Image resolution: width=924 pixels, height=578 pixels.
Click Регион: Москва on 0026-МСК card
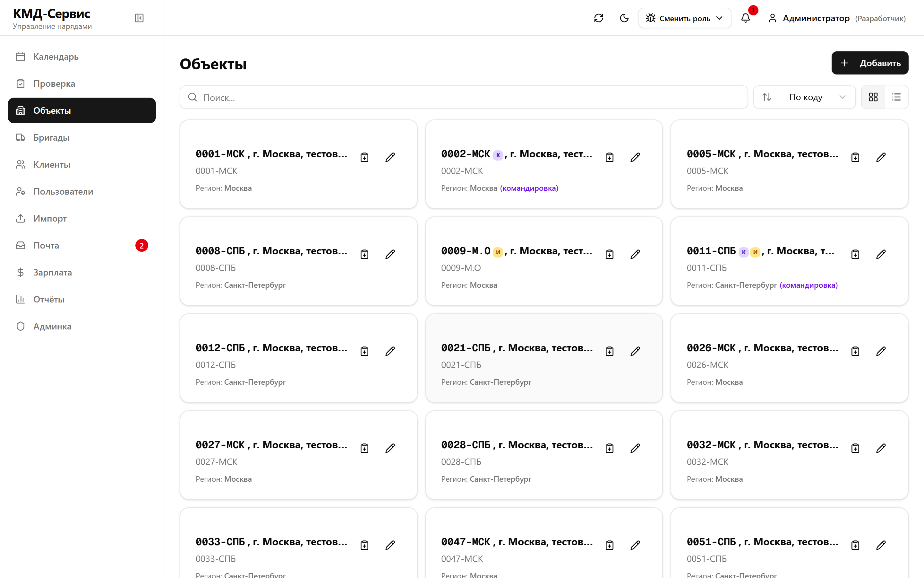pos(714,382)
